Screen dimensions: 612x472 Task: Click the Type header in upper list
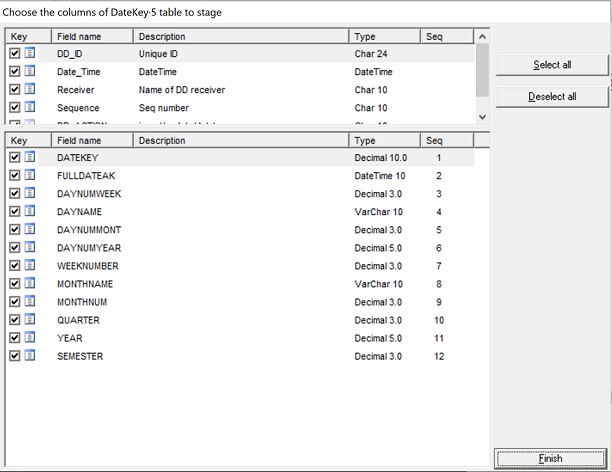pos(385,37)
